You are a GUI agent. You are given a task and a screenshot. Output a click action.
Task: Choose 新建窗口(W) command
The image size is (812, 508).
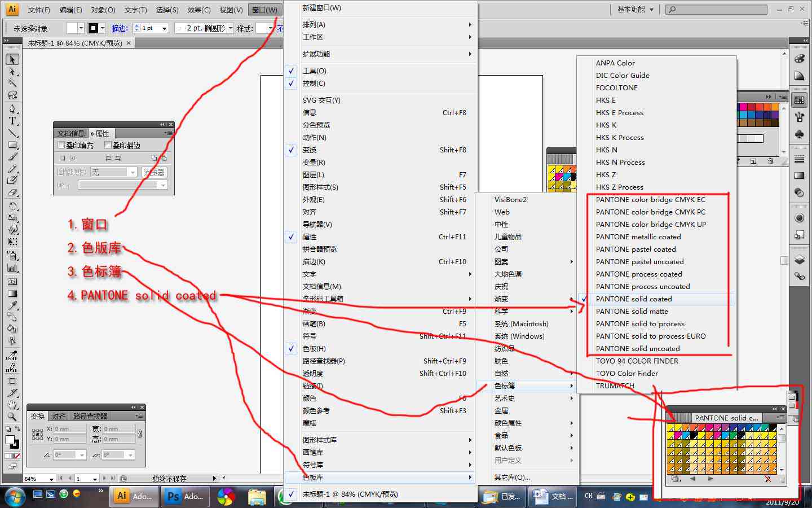pos(380,7)
